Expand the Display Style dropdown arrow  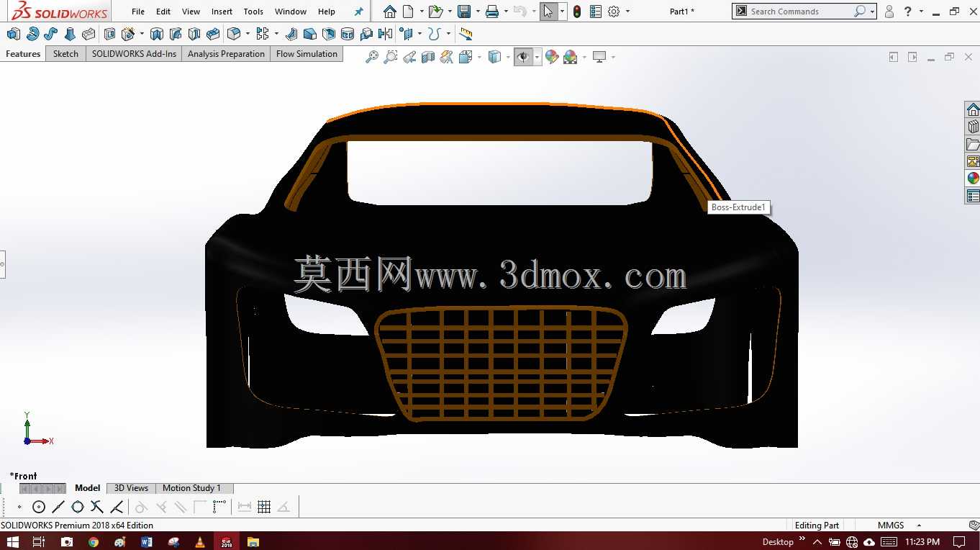(x=508, y=57)
